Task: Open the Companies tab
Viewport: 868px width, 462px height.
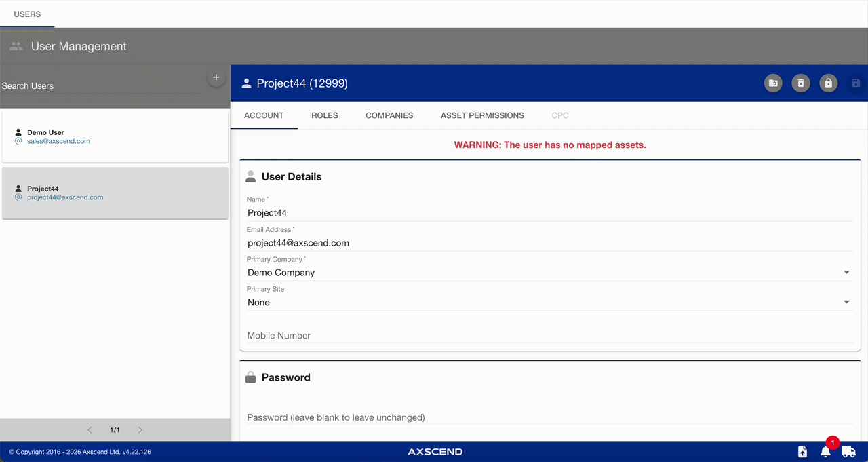Action: [x=389, y=115]
